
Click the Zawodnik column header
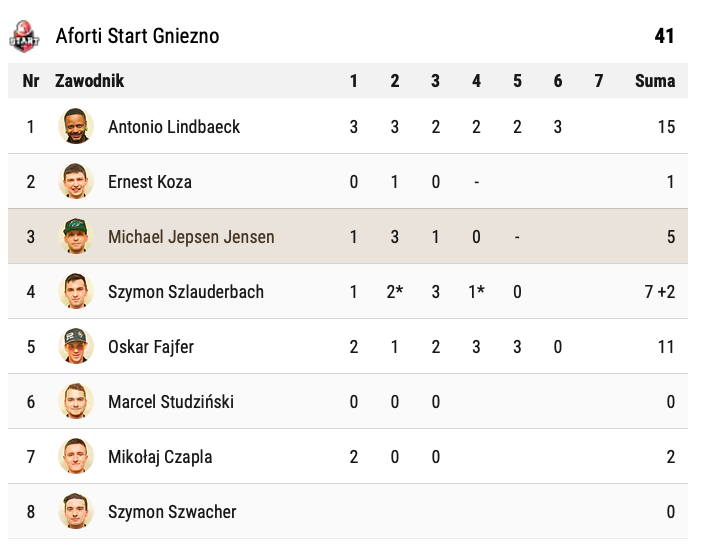coord(90,81)
